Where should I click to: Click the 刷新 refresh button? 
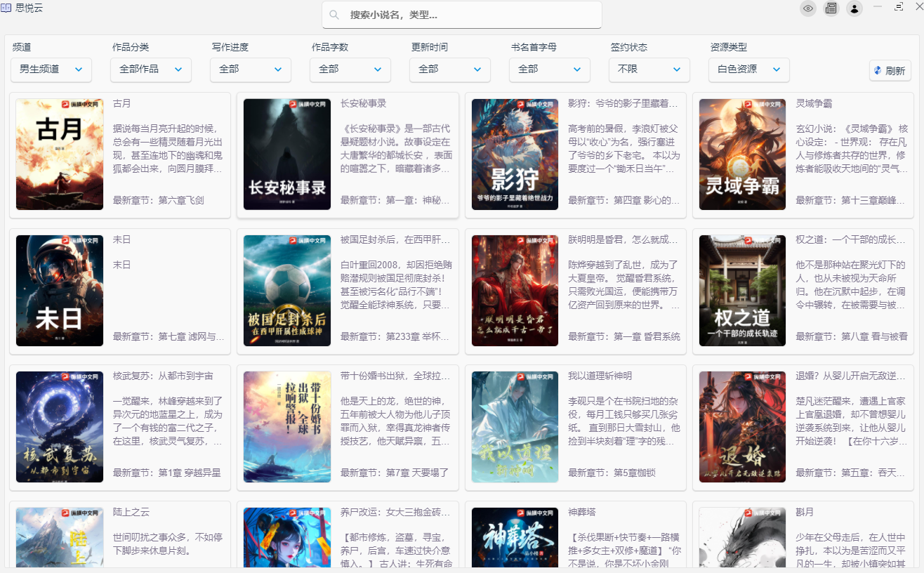coord(890,70)
